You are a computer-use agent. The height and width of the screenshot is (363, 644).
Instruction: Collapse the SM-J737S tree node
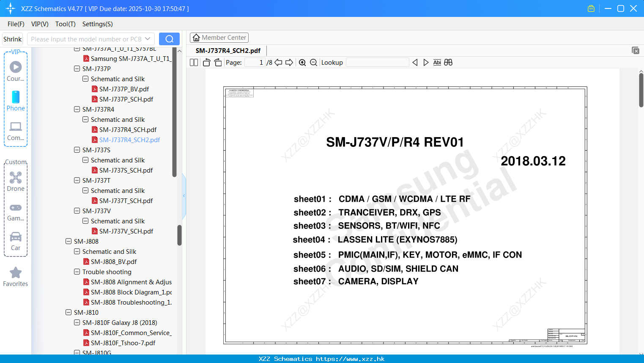[x=77, y=150]
